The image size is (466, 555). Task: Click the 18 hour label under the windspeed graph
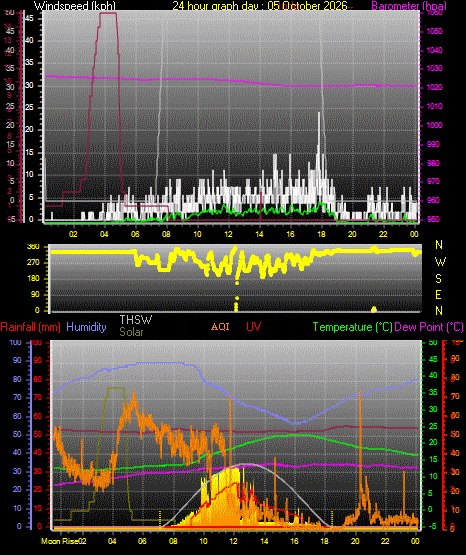tap(321, 234)
